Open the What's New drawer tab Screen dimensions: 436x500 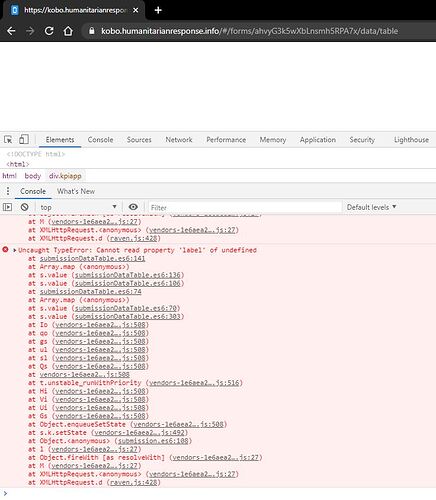76,191
